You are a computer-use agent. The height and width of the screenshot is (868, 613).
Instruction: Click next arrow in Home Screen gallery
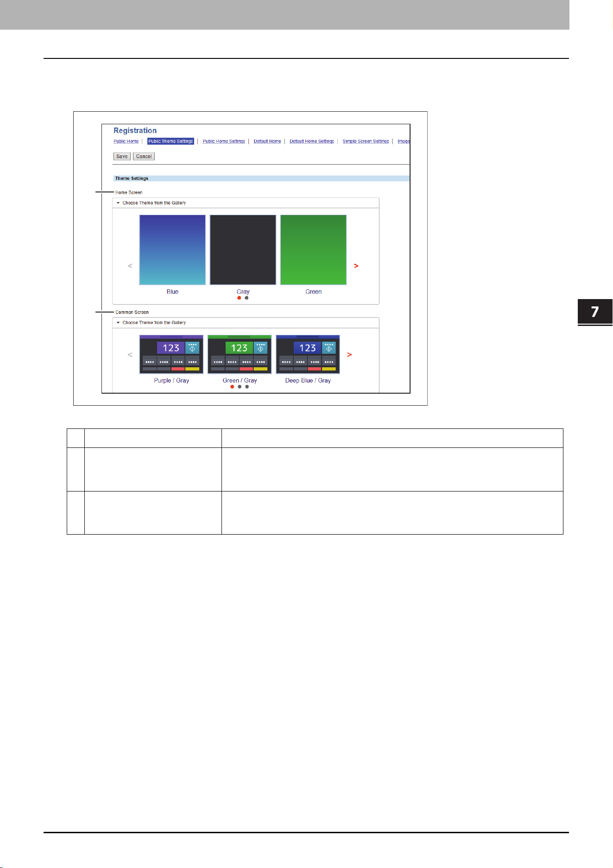(x=356, y=266)
